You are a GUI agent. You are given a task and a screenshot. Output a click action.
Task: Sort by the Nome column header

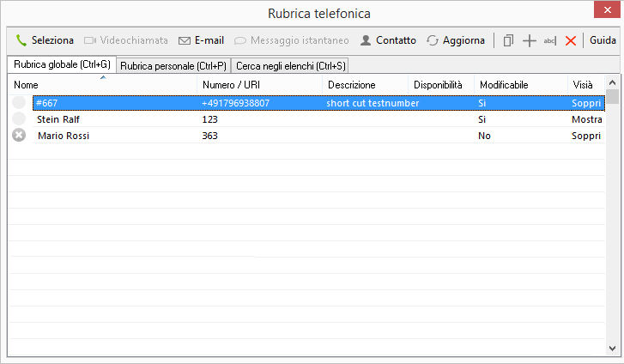point(103,85)
